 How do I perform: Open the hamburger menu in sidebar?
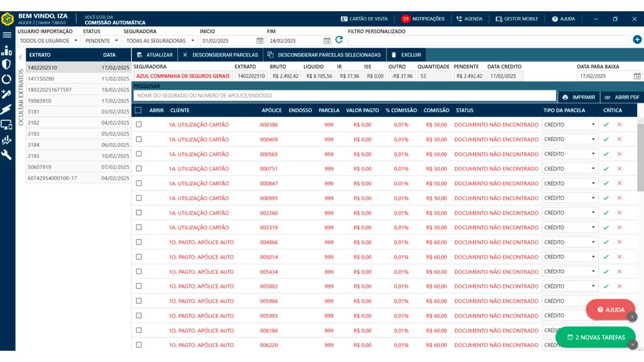tap(7, 35)
